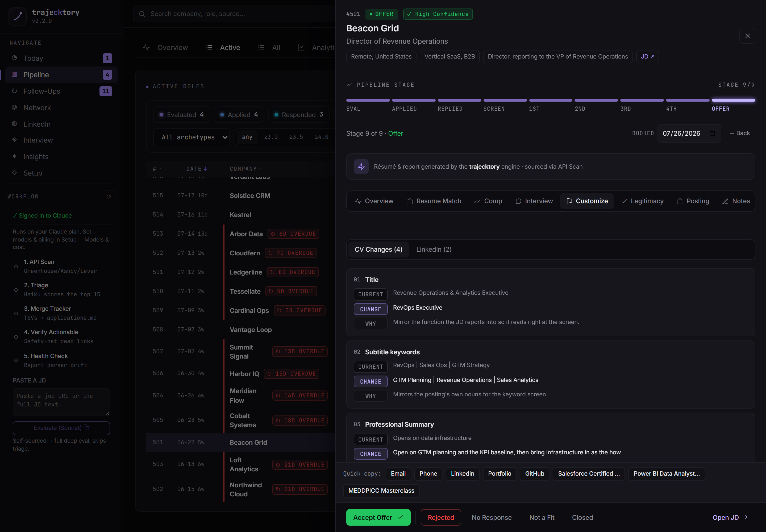Switch to the All tab

pos(269,48)
